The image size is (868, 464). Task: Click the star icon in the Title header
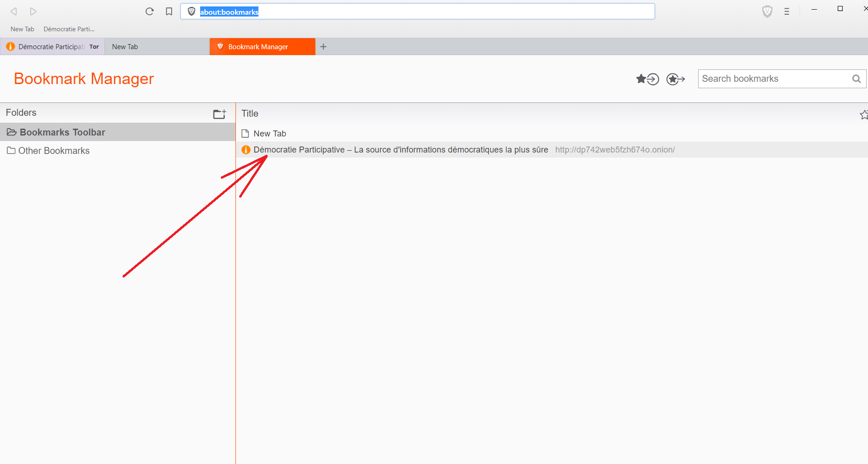864,114
